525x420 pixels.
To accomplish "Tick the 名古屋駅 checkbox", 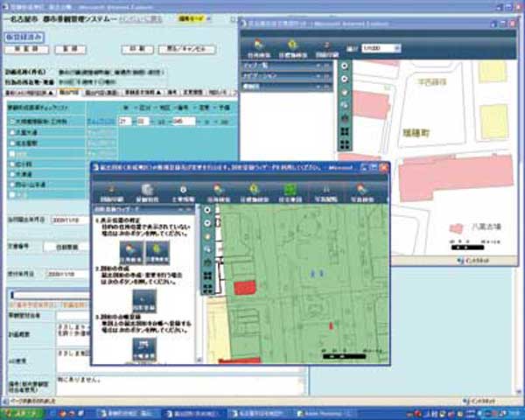I will point(12,143).
